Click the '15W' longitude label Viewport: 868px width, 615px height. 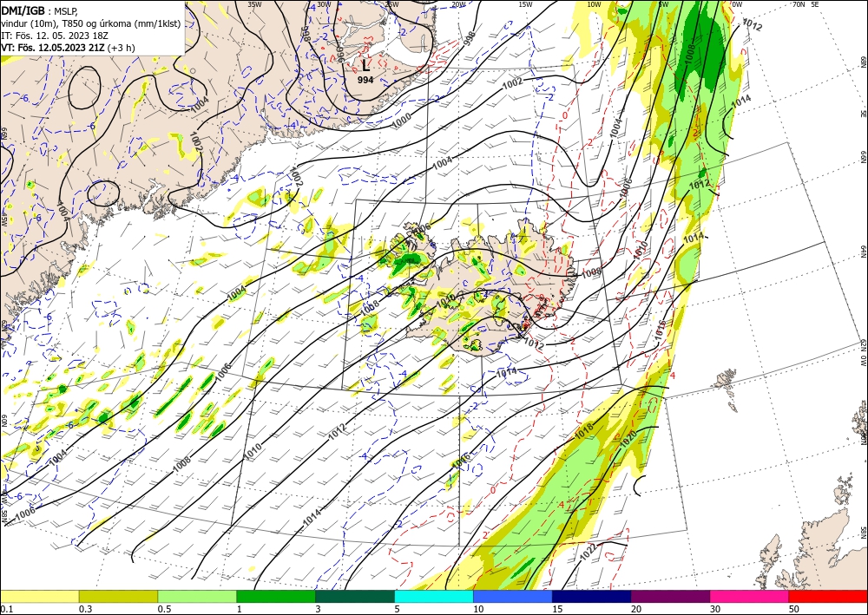[x=526, y=4]
